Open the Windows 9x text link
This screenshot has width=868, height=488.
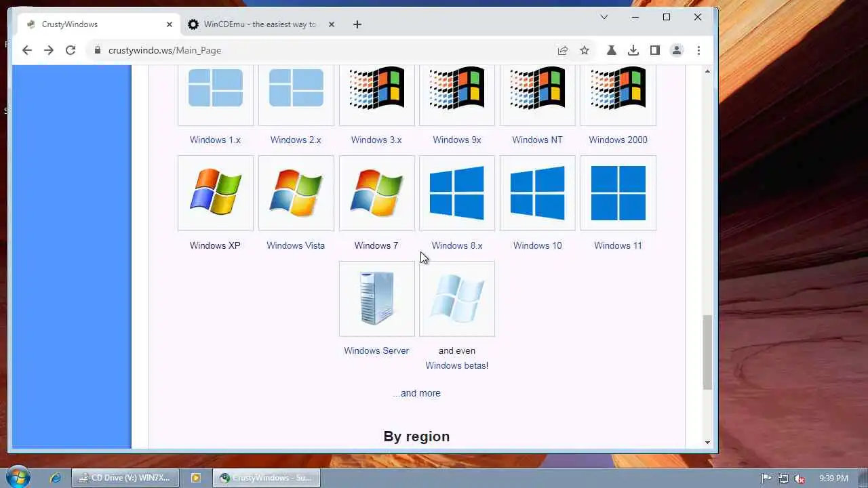tap(457, 140)
